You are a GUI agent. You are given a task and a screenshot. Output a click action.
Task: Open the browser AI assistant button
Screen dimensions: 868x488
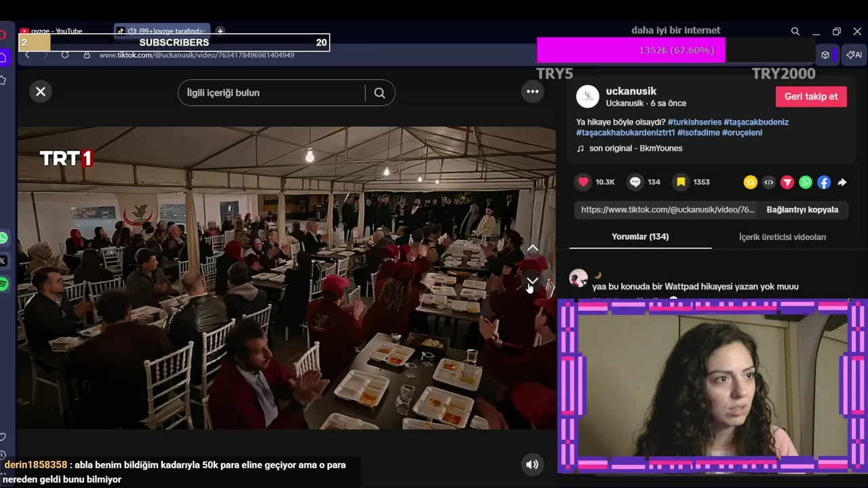pyautogui.click(x=854, y=55)
